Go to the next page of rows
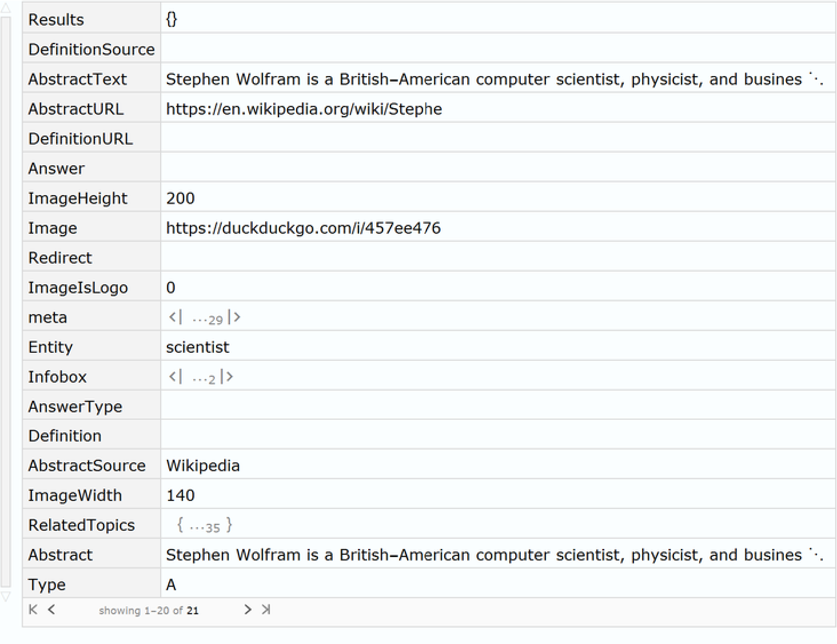Image resolution: width=837 pixels, height=644 pixels. click(x=248, y=610)
